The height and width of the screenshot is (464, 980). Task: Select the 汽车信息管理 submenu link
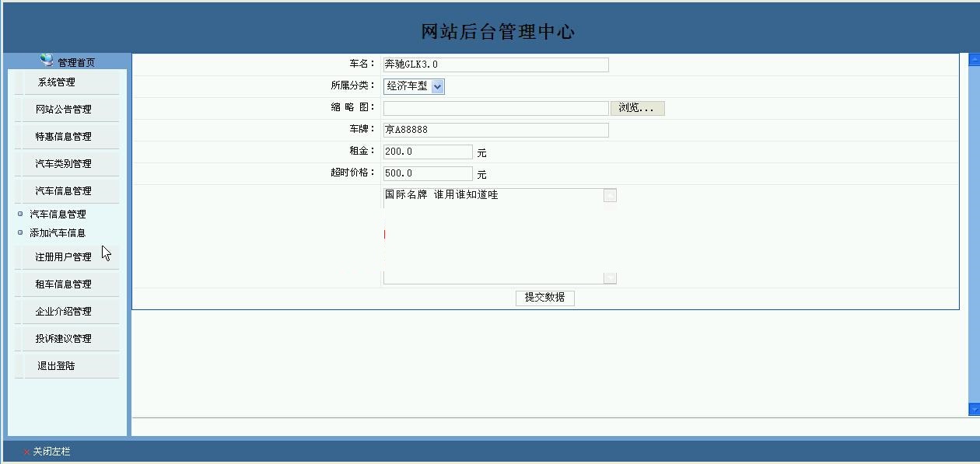pos(58,215)
